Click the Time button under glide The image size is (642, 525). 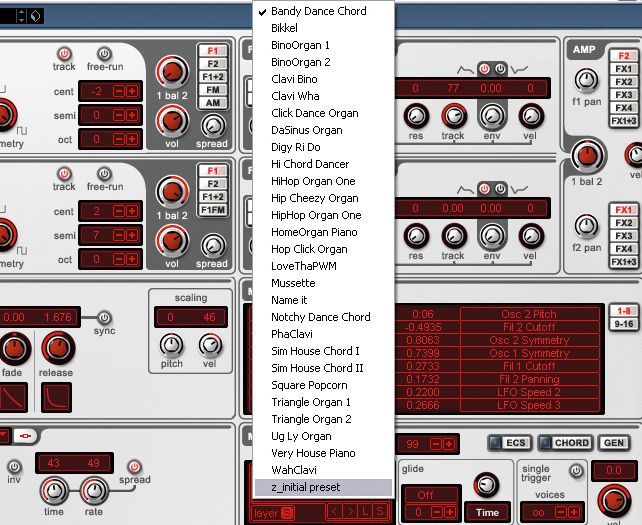487,512
